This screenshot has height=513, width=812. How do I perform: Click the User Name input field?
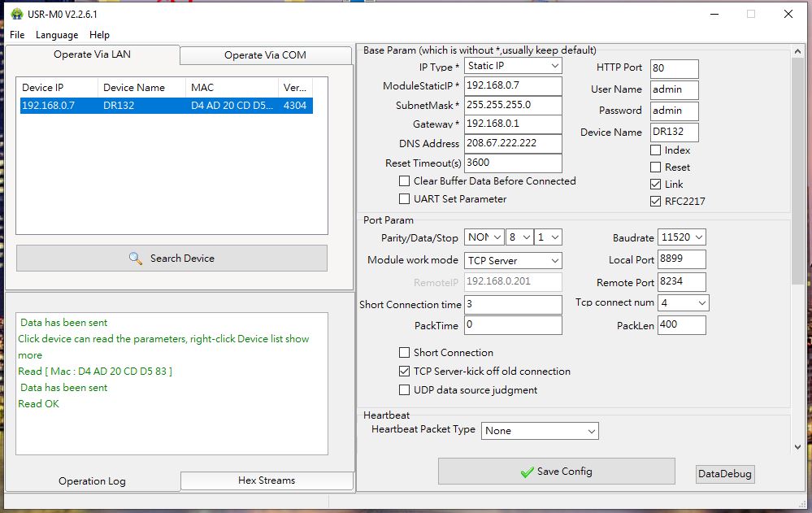pyautogui.click(x=675, y=89)
